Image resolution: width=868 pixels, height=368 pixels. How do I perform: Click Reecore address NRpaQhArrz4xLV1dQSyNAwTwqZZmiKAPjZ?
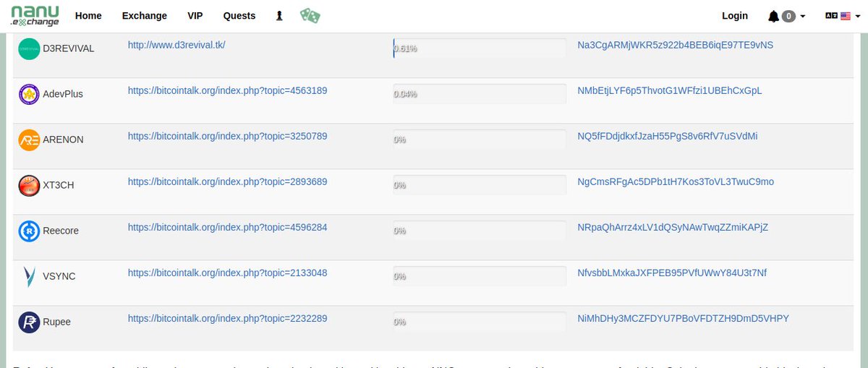coord(673,227)
